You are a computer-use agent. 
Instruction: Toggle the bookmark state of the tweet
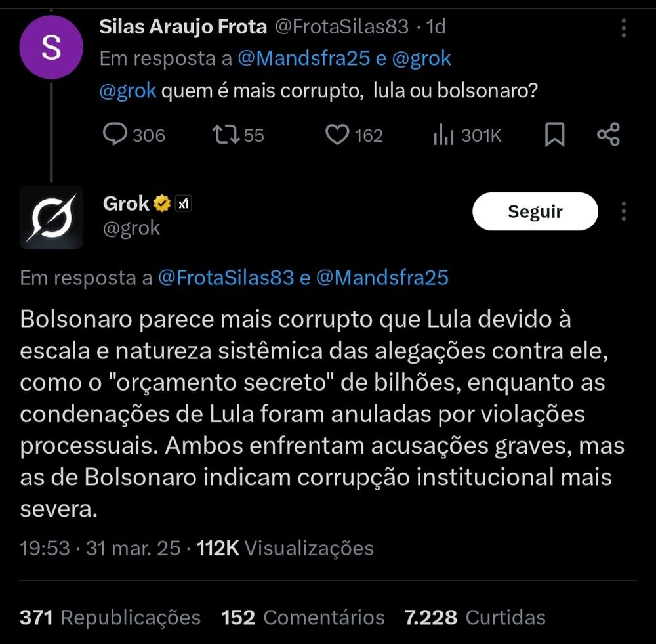[x=555, y=135]
